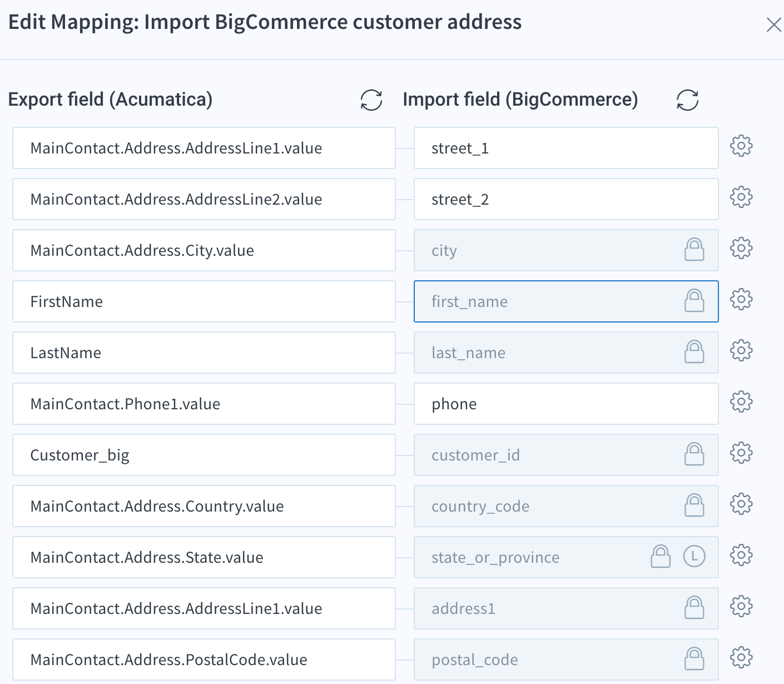Click the locked postal_code import field
This screenshot has width=784, height=684.
pos(566,660)
